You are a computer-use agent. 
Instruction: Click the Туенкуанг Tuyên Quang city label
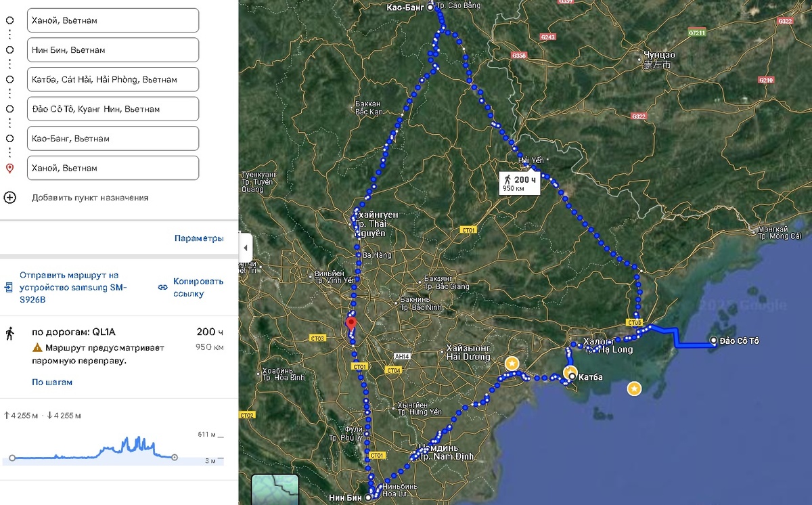[x=260, y=181]
